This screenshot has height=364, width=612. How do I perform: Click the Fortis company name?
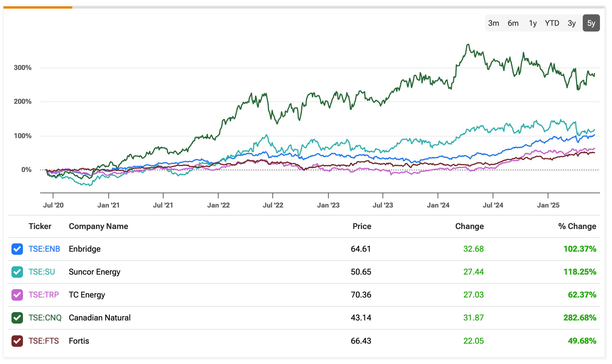click(x=79, y=341)
